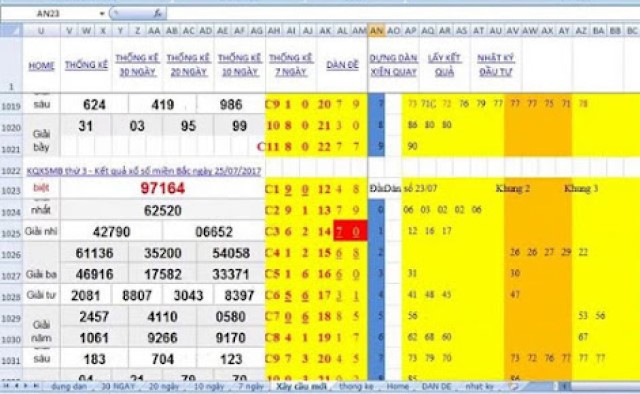Open the THỐNG KÊ 30 NGÀY link

click(x=137, y=65)
